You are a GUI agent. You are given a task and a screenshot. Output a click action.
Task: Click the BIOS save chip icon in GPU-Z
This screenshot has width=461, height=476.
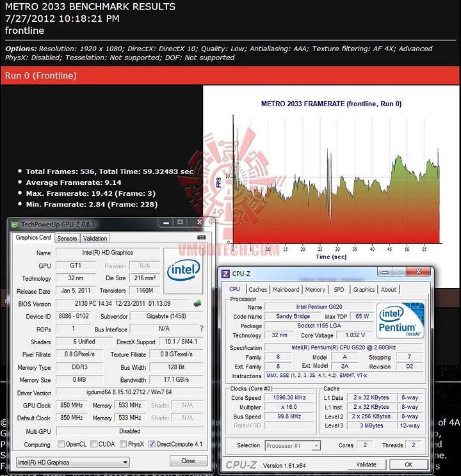(x=197, y=303)
